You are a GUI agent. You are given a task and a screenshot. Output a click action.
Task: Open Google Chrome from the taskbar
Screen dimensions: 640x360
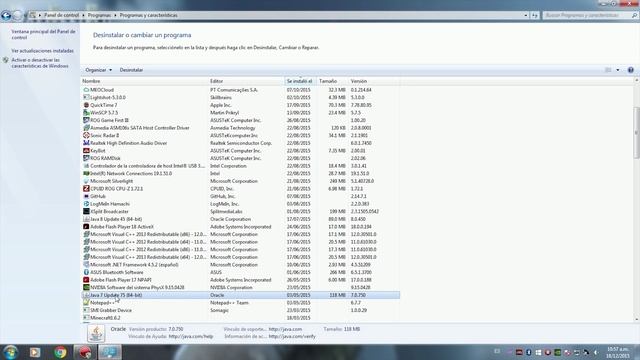pos(60,352)
